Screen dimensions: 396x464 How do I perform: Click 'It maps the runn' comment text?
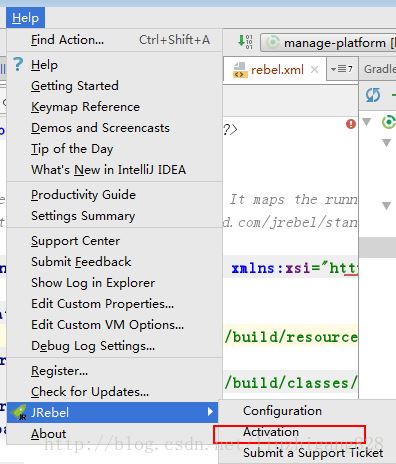click(x=293, y=200)
